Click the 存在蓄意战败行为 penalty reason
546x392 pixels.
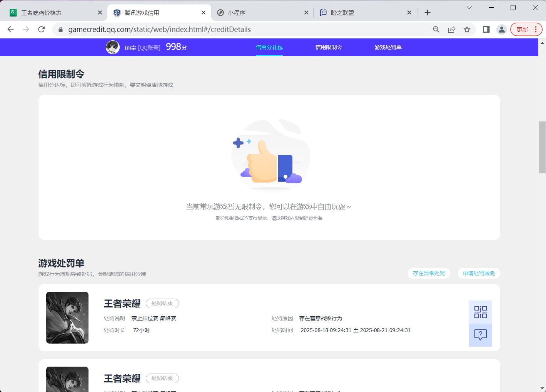click(321, 318)
